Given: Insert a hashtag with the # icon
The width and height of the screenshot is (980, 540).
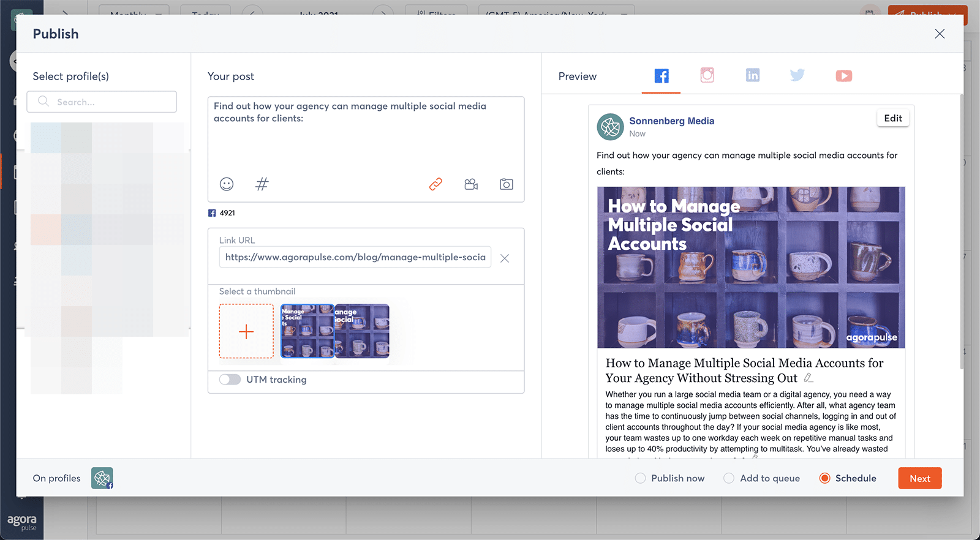Looking at the screenshot, I should tap(262, 184).
